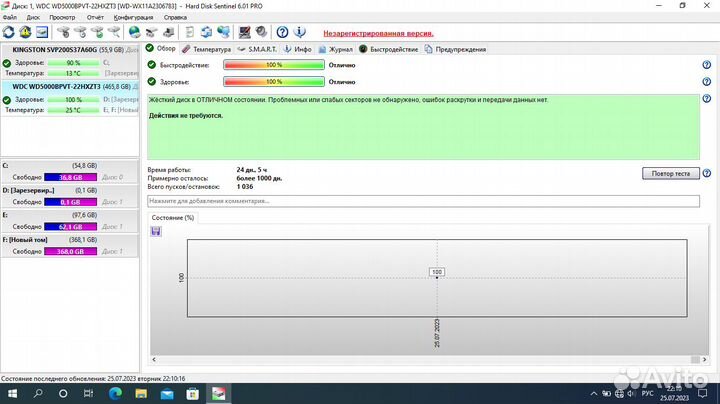Open the Windows Start menu
The image size is (720, 404).
[x=12, y=393]
